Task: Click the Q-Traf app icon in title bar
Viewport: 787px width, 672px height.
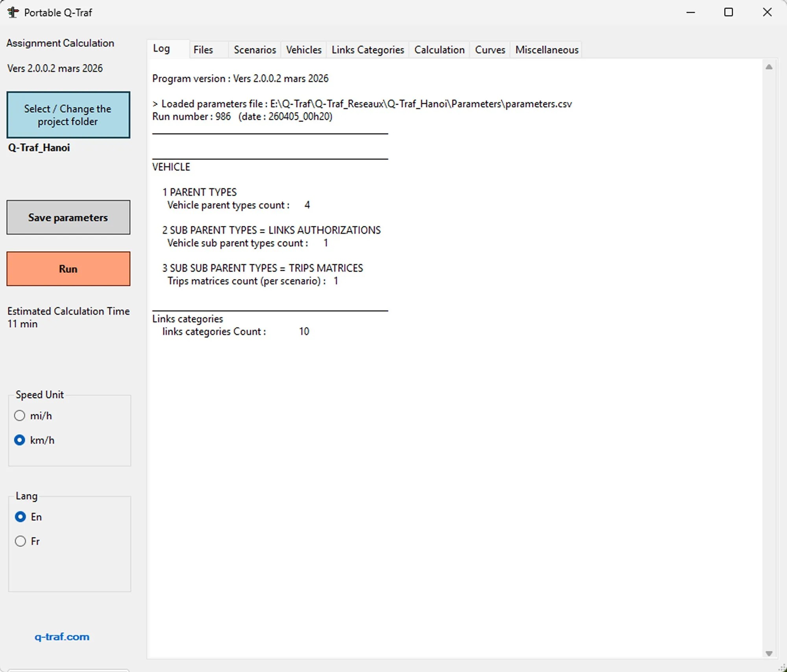Action: 13,13
